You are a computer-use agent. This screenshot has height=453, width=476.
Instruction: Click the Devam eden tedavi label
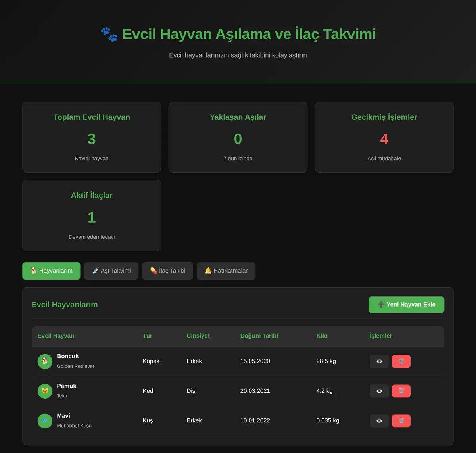point(92,237)
